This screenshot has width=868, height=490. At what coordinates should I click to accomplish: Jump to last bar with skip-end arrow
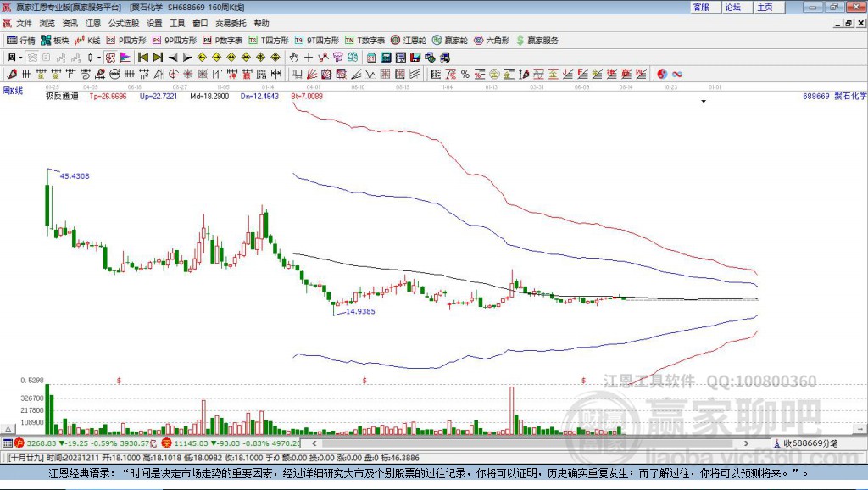click(x=158, y=57)
